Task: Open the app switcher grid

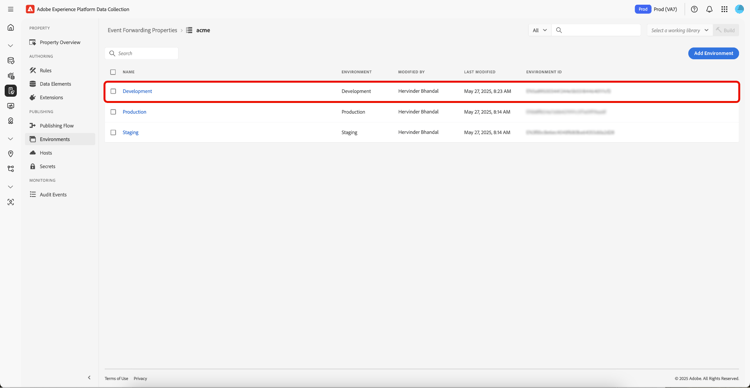Action: tap(724, 9)
